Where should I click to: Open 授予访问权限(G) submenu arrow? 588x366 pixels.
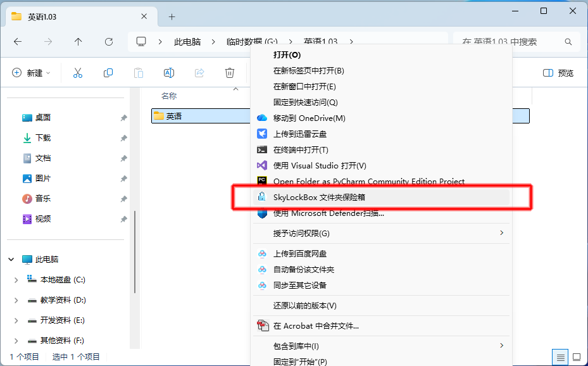click(502, 233)
